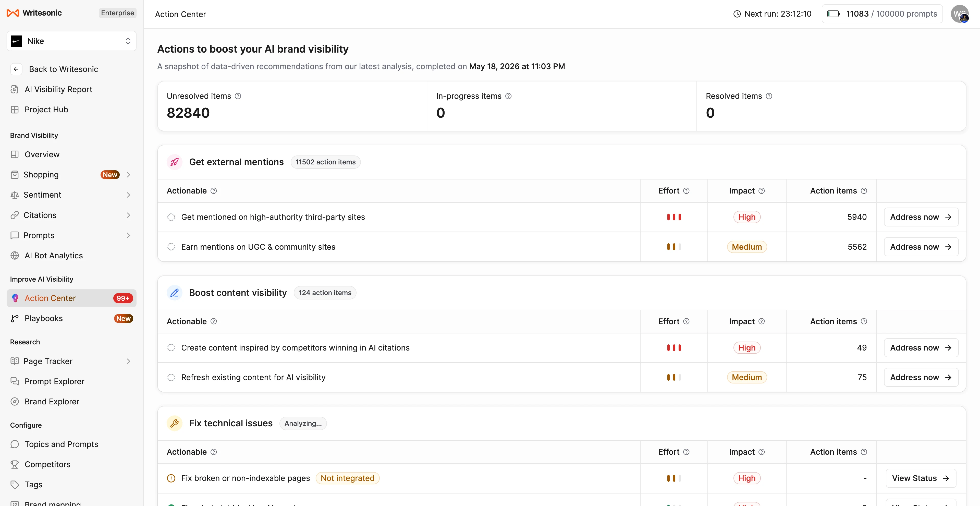
Task: Toggle status circle for Get mentioned on high-authority sites
Action: 171,217
